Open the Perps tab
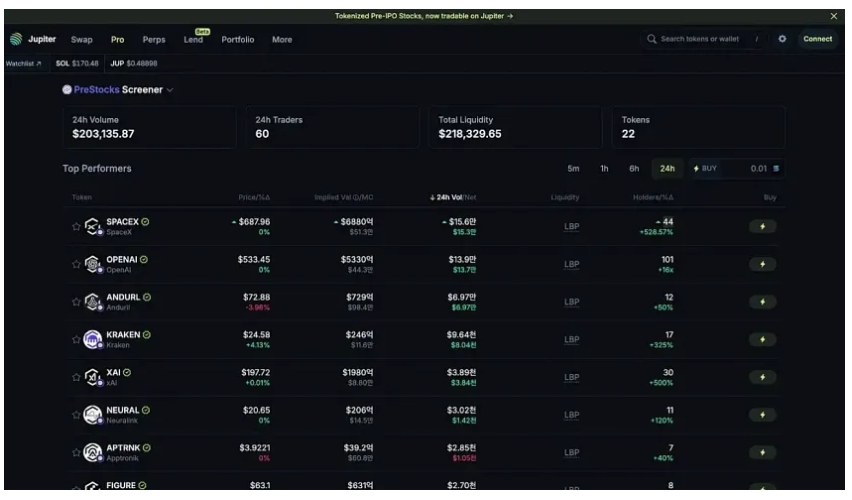852x500 pixels. point(154,40)
